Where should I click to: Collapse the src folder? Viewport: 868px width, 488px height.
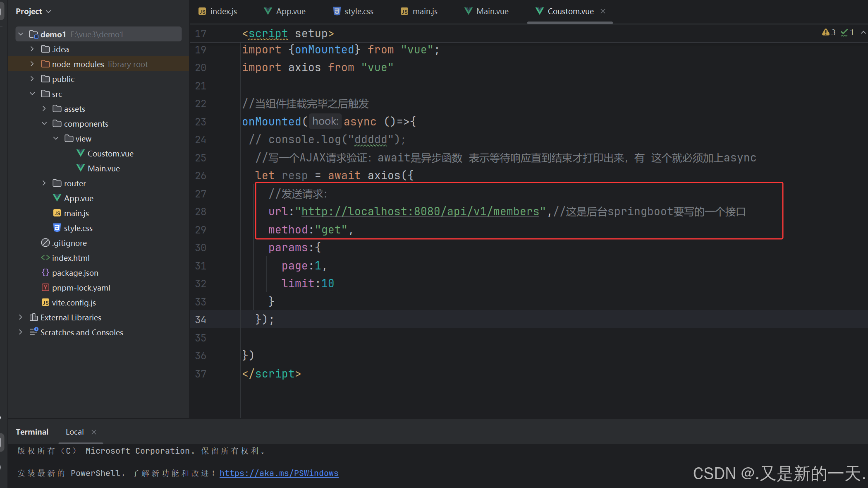coord(32,94)
